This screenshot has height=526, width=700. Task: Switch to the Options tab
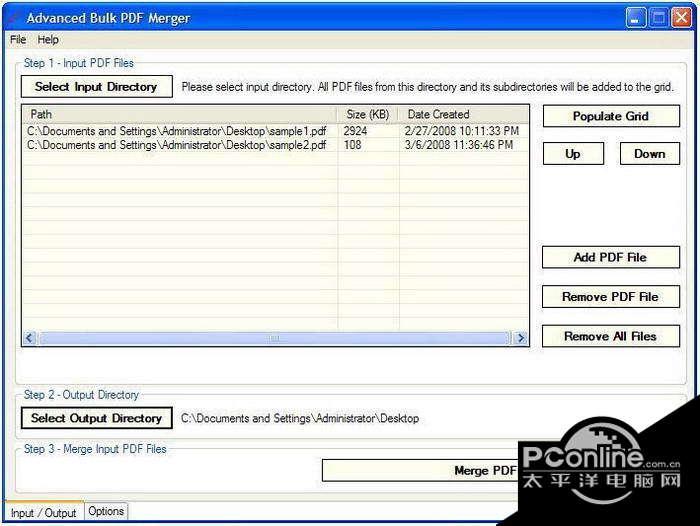click(106, 511)
